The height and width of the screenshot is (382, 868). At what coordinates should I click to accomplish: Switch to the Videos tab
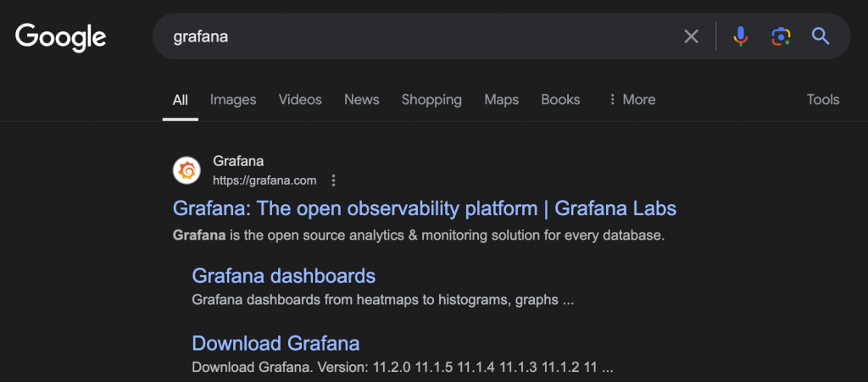(x=300, y=99)
